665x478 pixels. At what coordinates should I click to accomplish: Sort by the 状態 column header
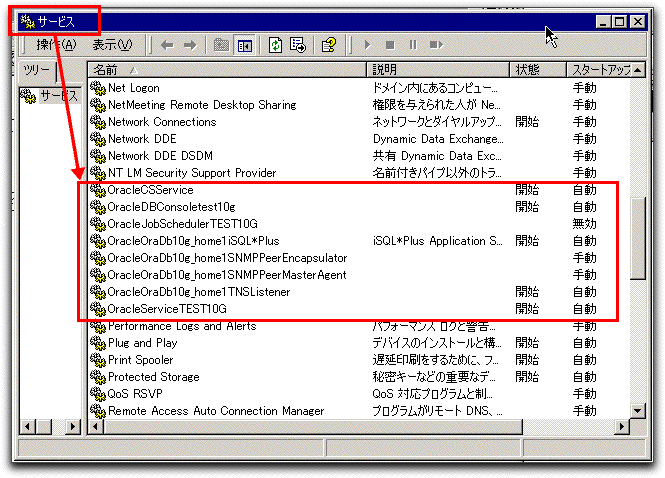[538, 70]
